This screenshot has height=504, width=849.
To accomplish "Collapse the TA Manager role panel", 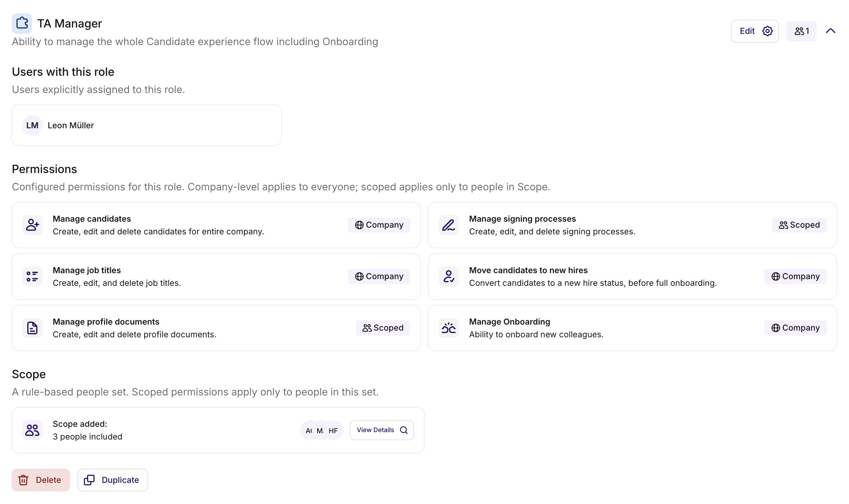I will point(830,31).
